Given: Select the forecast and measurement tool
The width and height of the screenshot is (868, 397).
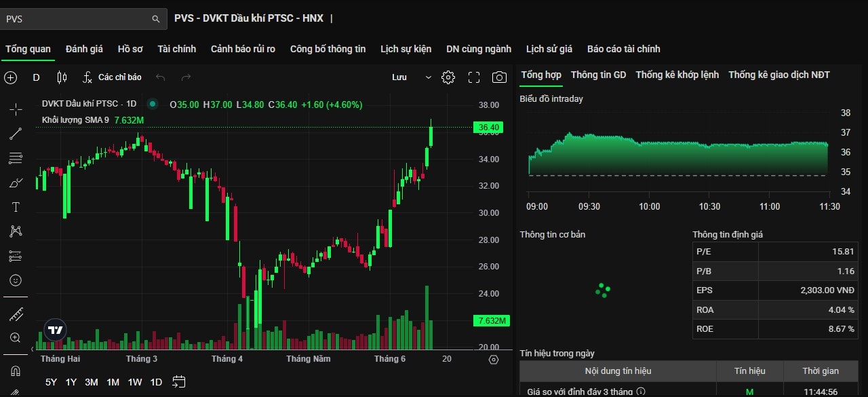Looking at the screenshot, I should coord(16,256).
